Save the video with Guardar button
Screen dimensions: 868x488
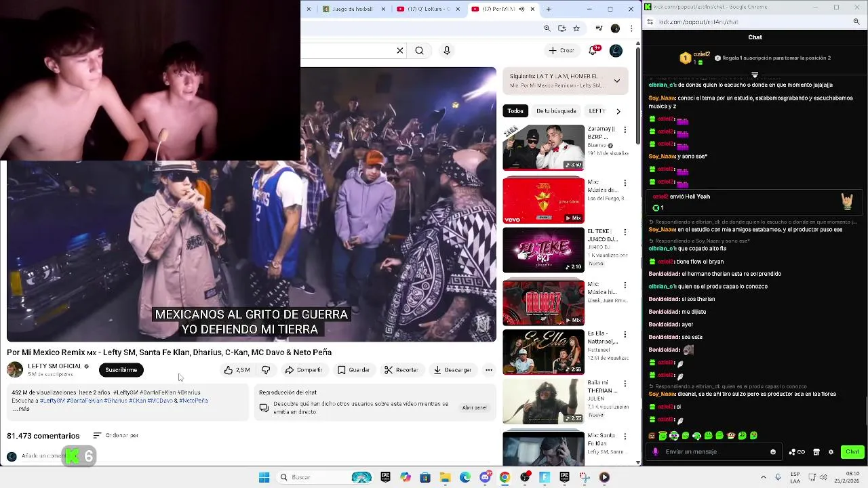353,370
